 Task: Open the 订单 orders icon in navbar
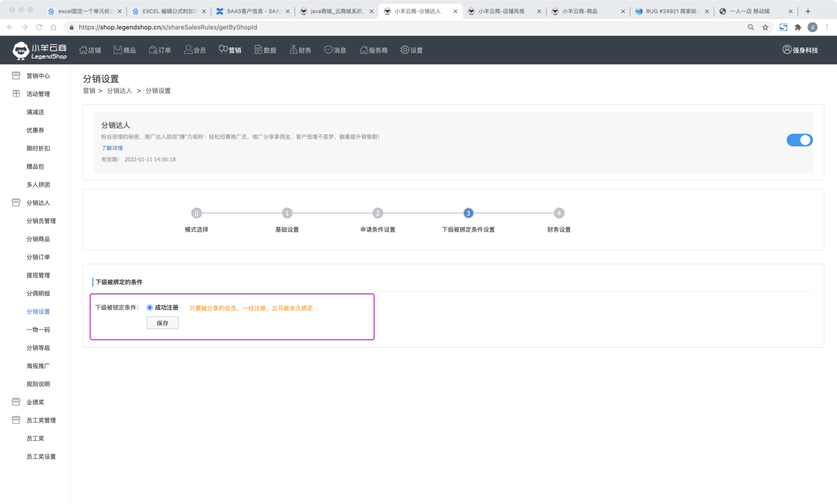click(153, 50)
